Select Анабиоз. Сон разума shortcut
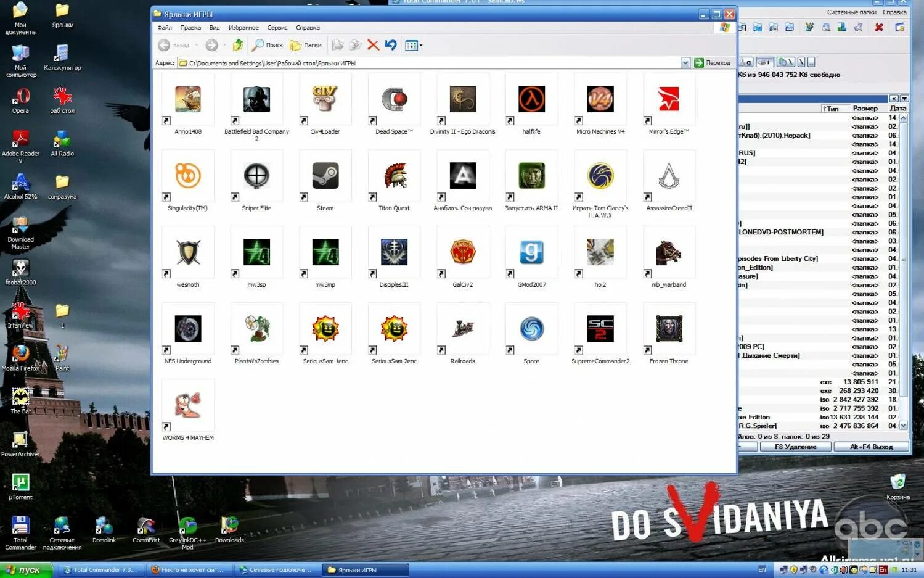 (462, 176)
